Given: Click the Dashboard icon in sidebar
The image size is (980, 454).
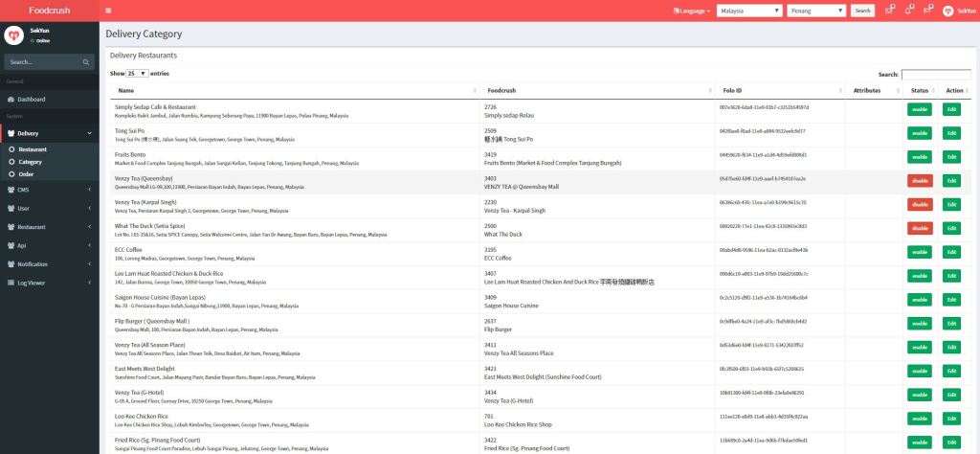Looking at the screenshot, I should tap(11, 100).
